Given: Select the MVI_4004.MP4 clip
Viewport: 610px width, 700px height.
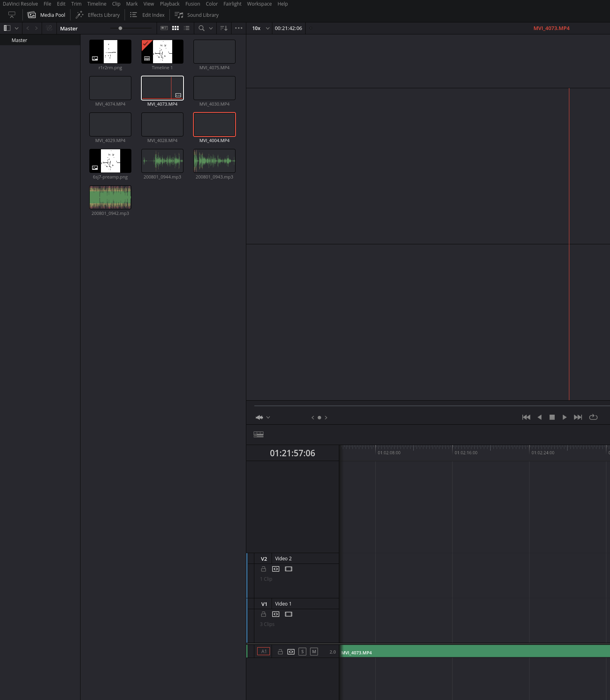Looking at the screenshot, I should [214, 124].
